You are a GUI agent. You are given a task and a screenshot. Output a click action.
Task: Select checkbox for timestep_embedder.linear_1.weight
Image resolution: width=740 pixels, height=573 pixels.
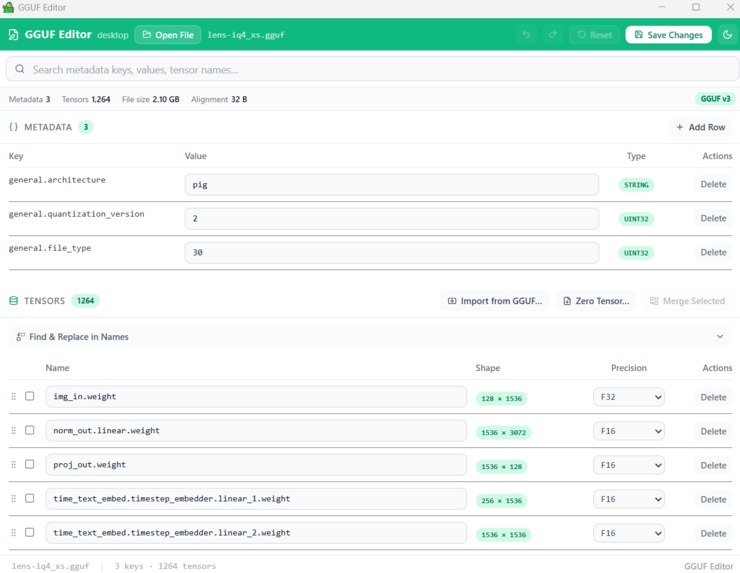tap(30, 498)
